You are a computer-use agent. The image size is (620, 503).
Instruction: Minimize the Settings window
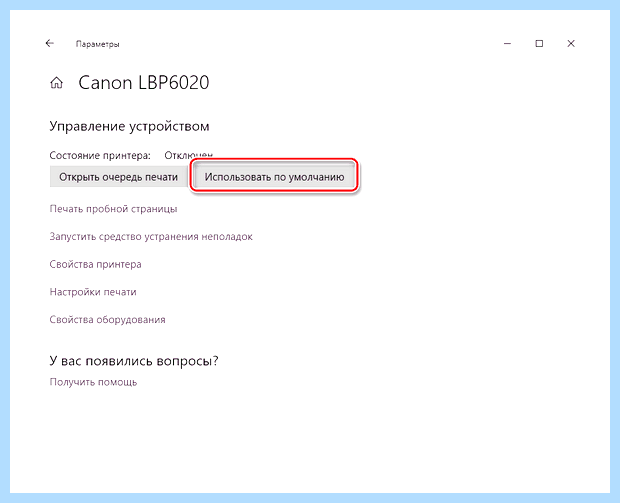point(507,43)
